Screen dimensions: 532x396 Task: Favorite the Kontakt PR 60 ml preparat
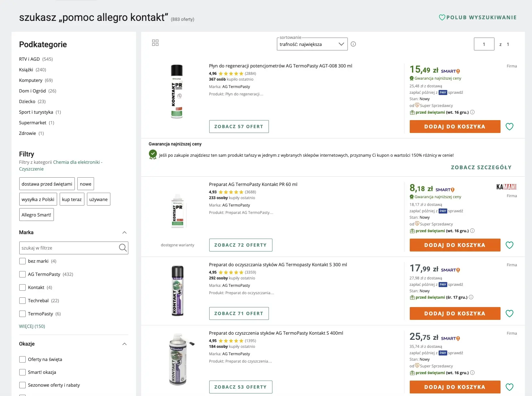[x=509, y=245]
